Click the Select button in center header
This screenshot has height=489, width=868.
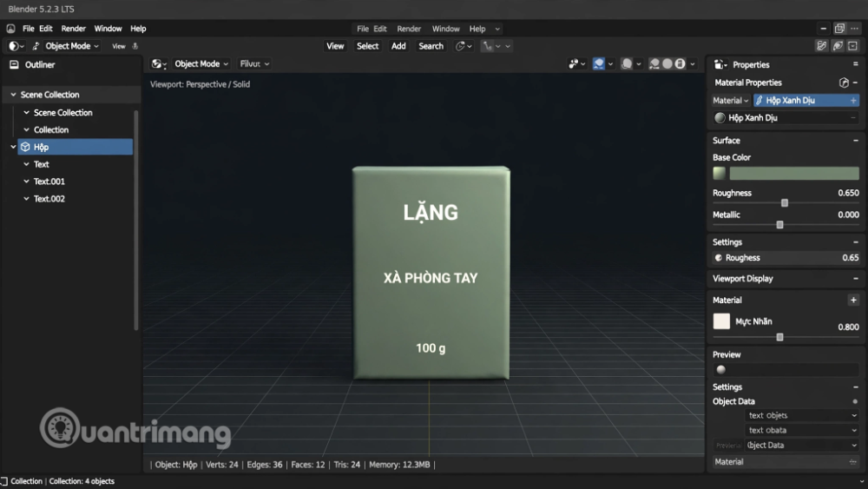[x=367, y=46]
